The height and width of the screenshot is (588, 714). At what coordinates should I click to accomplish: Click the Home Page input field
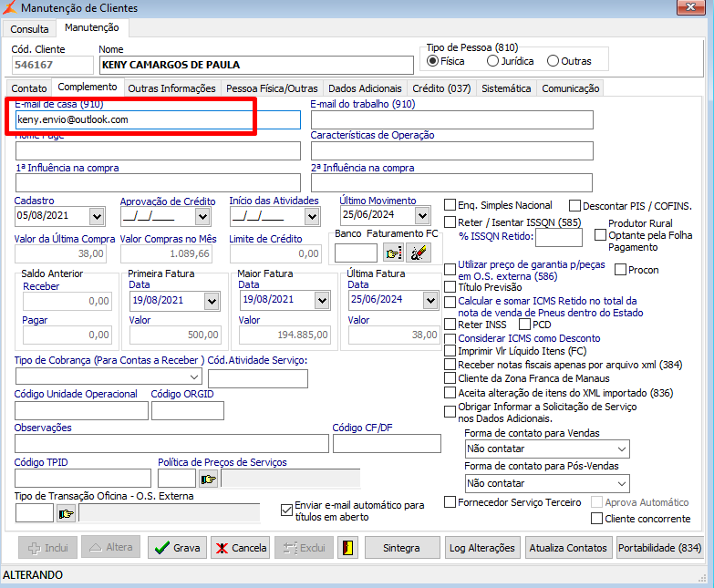[x=158, y=150]
